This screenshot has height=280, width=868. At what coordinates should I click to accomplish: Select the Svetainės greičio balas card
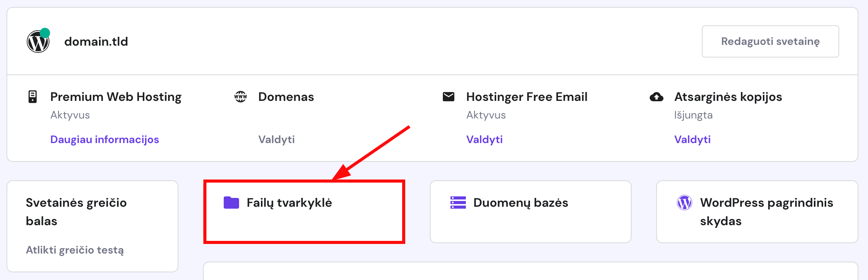92,226
